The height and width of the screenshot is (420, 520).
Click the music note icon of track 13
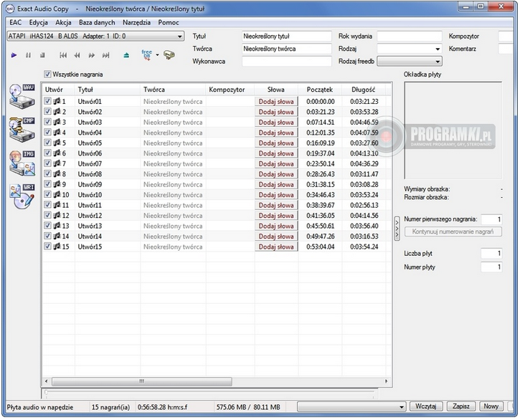point(57,226)
